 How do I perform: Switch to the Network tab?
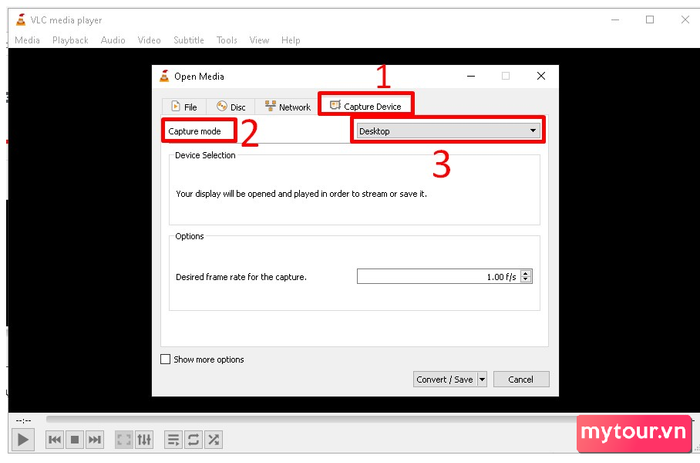287,107
